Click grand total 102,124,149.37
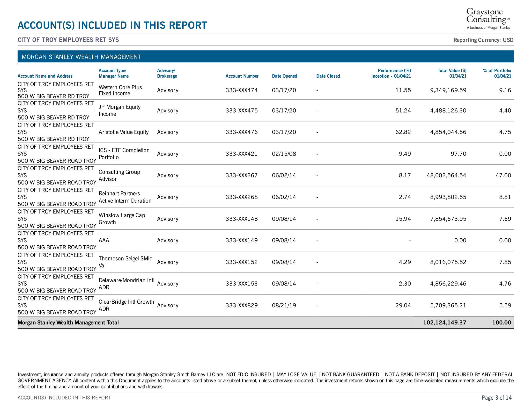Viewport: 532px width, 411px height. [444, 322]
